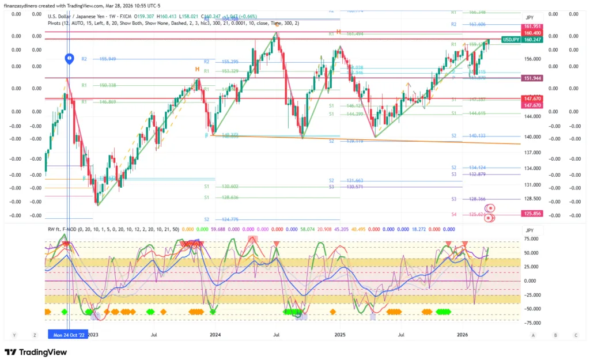The width and height of the screenshot is (590, 364).
Task: Click the Mon 24 Oct '22 date marker
Action: (69, 335)
